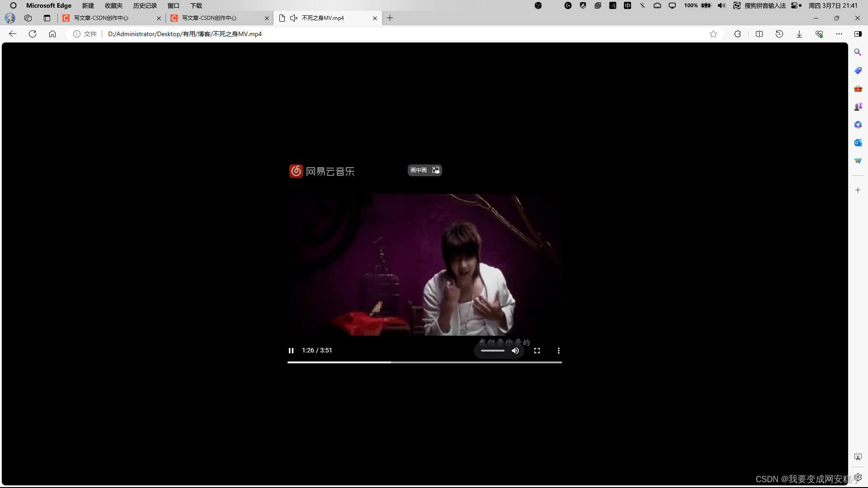
Task: Open downloads panel
Action: [799, 34]
